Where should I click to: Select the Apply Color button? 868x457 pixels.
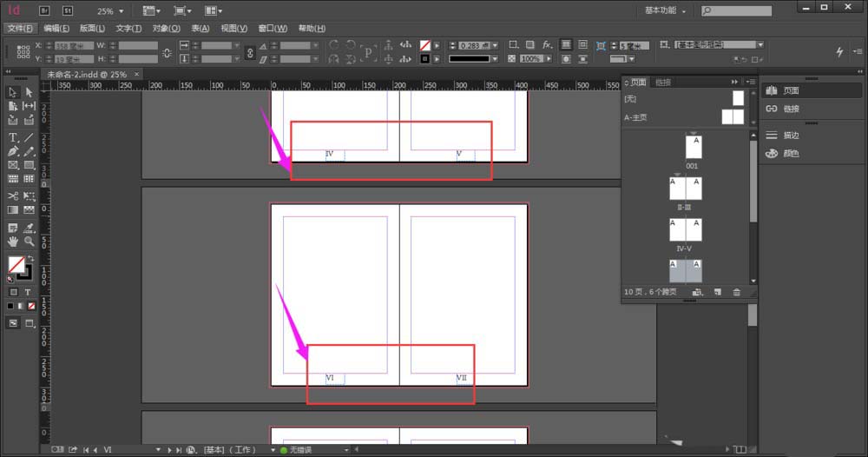tap(10, 306)
